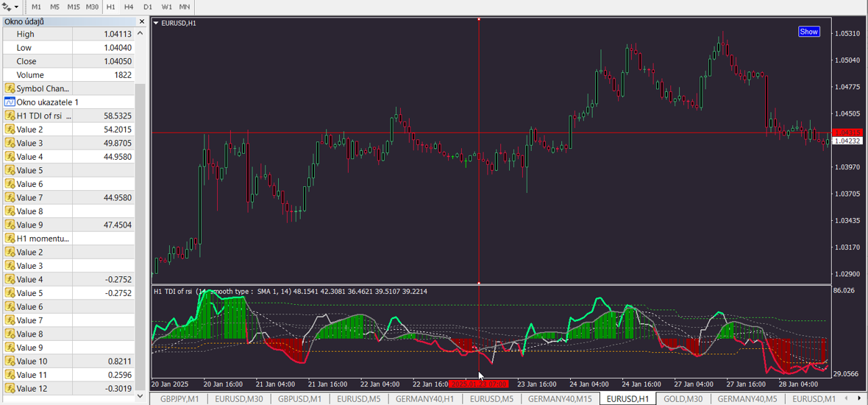The width and height of the screenshot is (868, 405).
Task: Click the TDI value 58.5325
Action: point(118,116)
